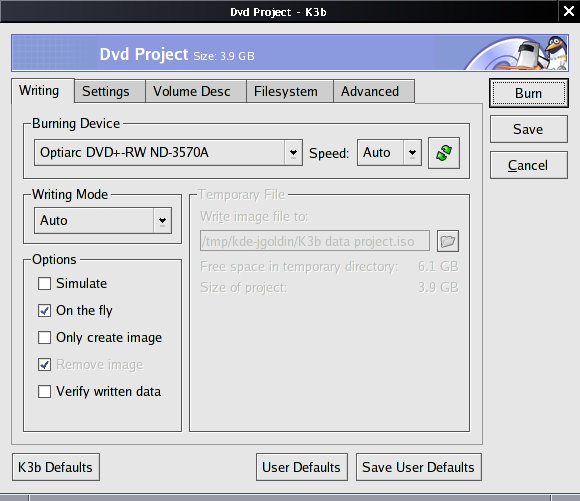Click Save User Defaults button

(418, 467)
